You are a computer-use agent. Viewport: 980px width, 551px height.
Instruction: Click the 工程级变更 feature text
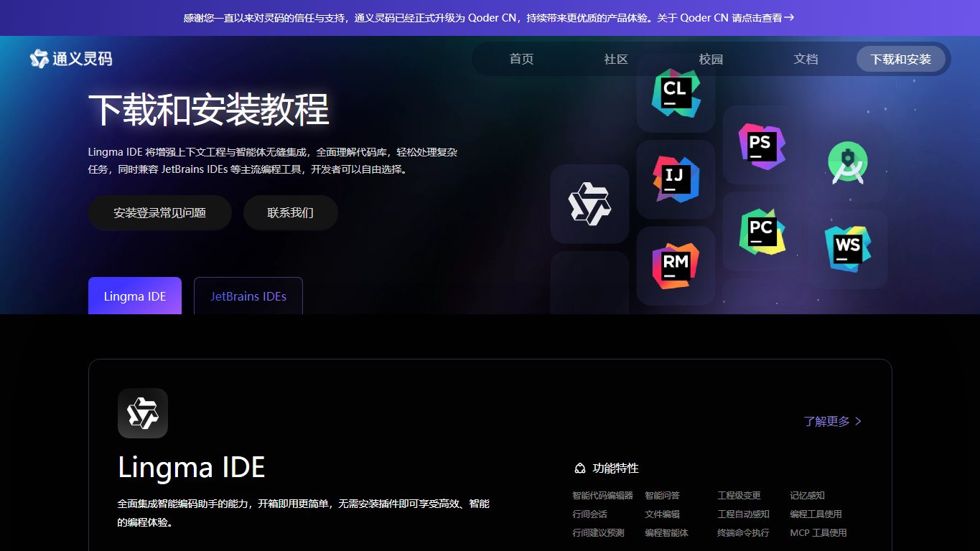[x=739, y=495]
